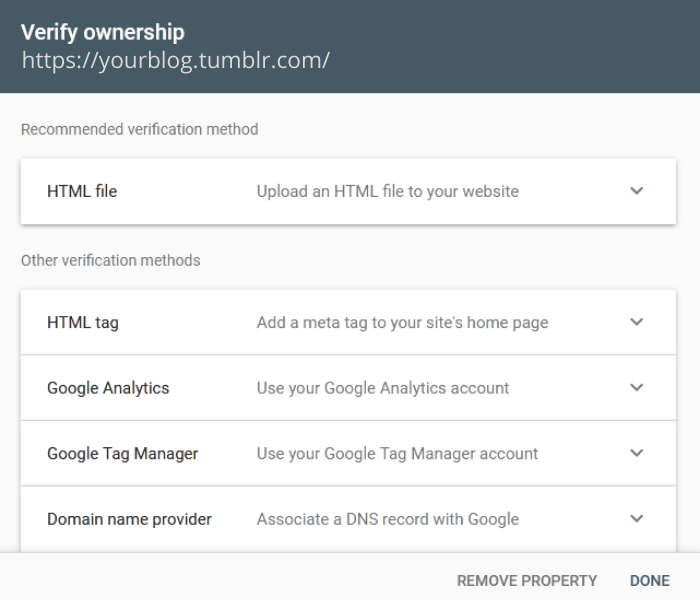700x600 pixels.
Task: Expand the Google Tag Manager chevron arrow
Action: 637,453
